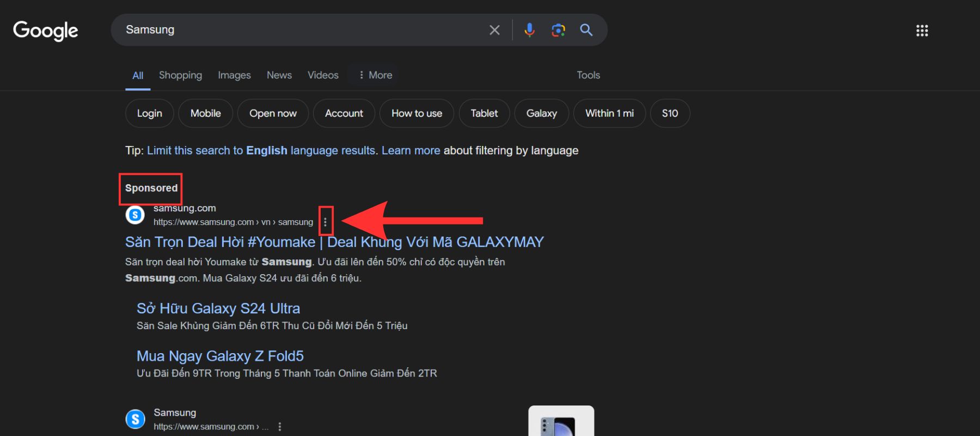Open three-dot menu beside organic Samsung result

(x=280, y=427)
